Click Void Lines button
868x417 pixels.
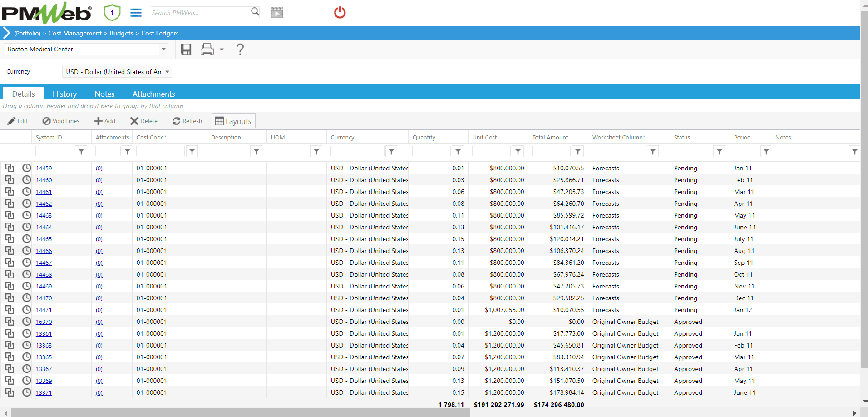point(61,121)
